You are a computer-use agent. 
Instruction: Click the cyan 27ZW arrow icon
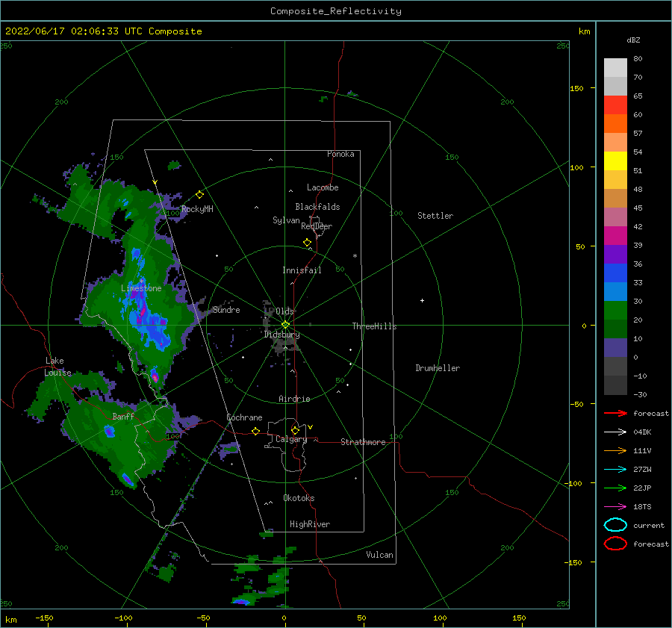tap(615, 470)
